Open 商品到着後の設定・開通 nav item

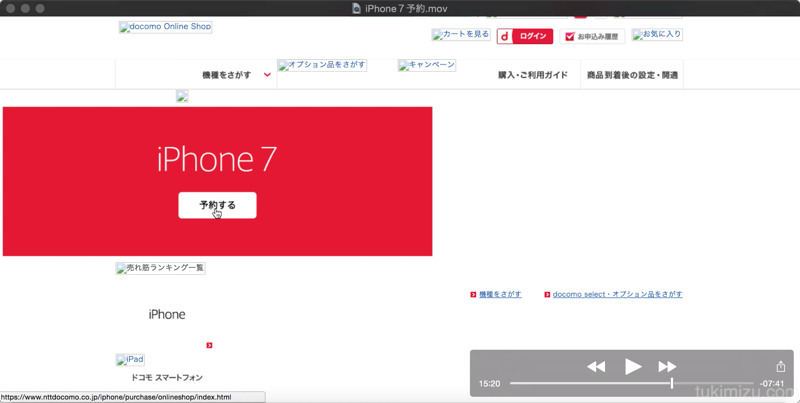pyautogui.click(x=632, y=75)
